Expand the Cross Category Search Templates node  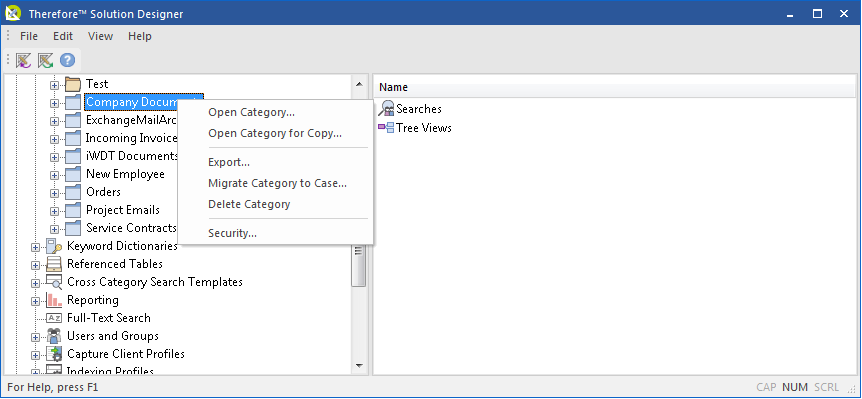(36, 284)
